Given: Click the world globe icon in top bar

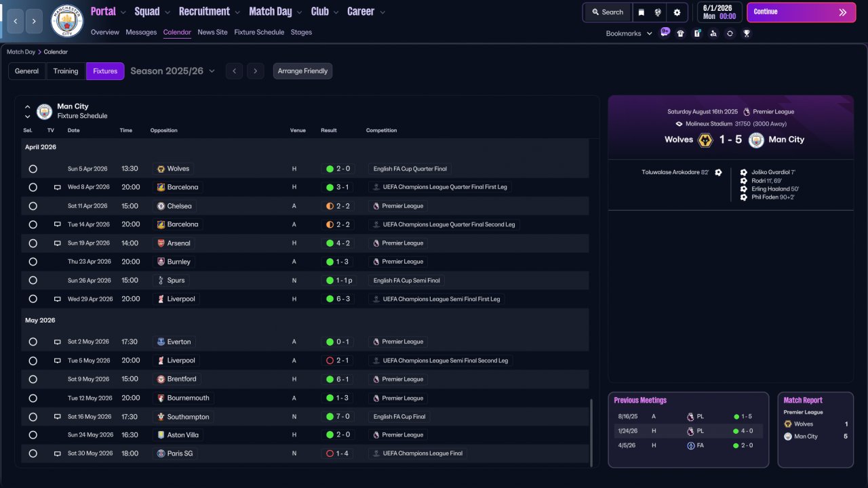Looking at the screenshot, I should click(658, 12).
